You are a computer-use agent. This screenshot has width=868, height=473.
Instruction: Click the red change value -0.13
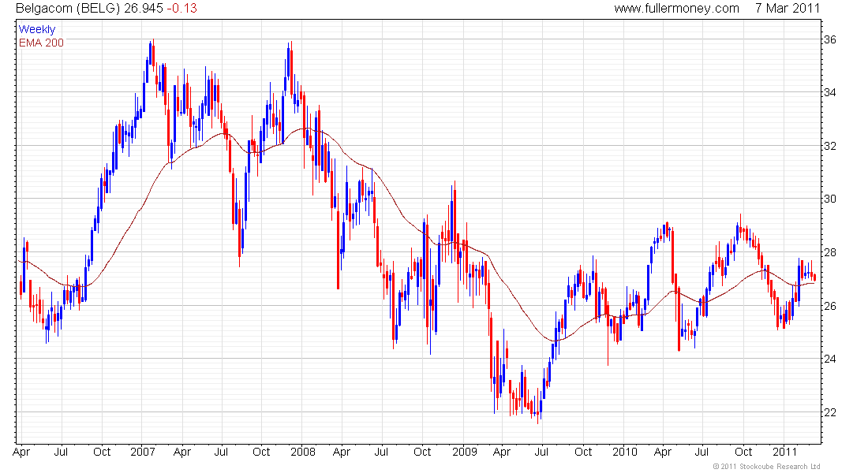click(x=181, y=9)
